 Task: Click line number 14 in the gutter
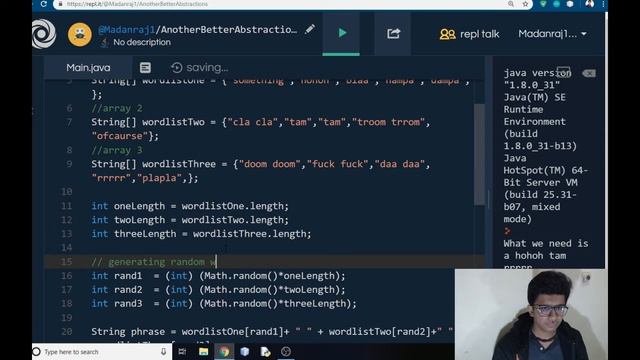click(x=66, y=247)
